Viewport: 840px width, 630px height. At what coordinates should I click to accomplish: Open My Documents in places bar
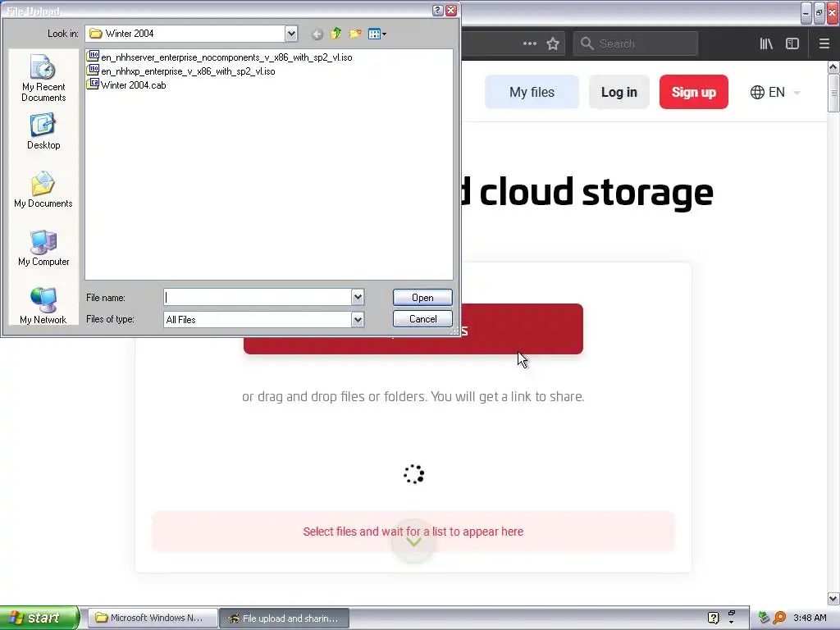coord(43,189)
